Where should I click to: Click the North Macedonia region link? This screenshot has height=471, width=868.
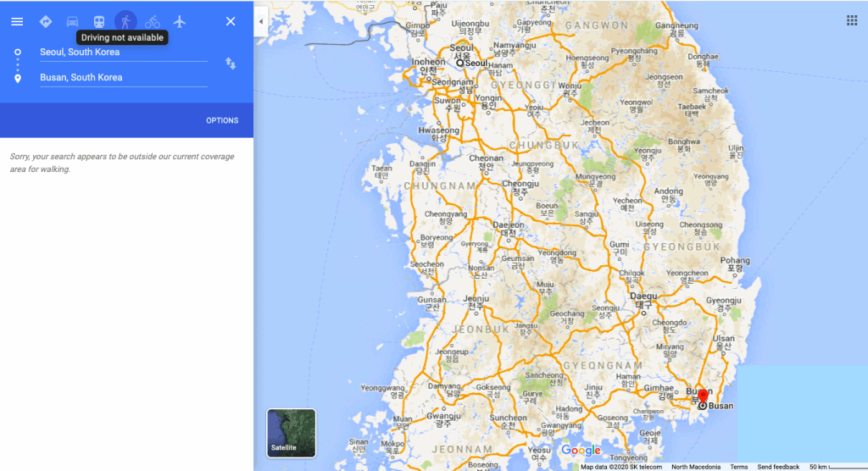click(696, 467)
